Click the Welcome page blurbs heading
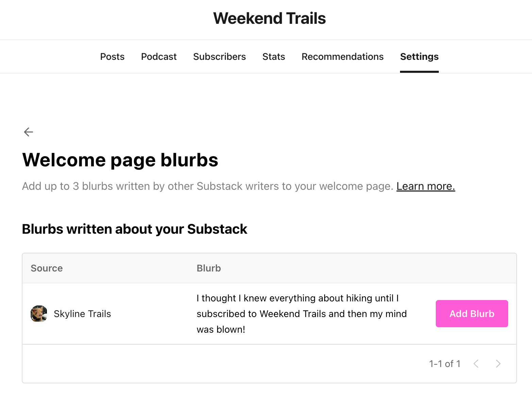This screenshot has width=532, height=398. pos(120,160)
